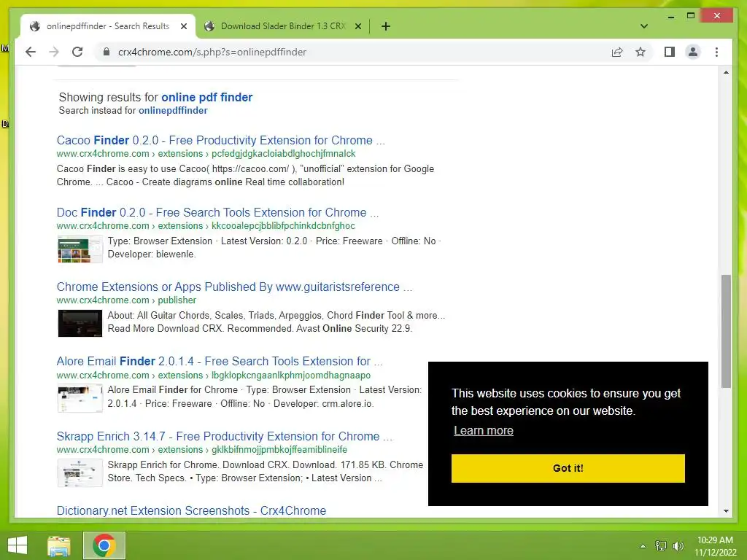Viewport: 747px width, 560px height.
Task: Click the Chrome taskbar icon
Action: 104,545
